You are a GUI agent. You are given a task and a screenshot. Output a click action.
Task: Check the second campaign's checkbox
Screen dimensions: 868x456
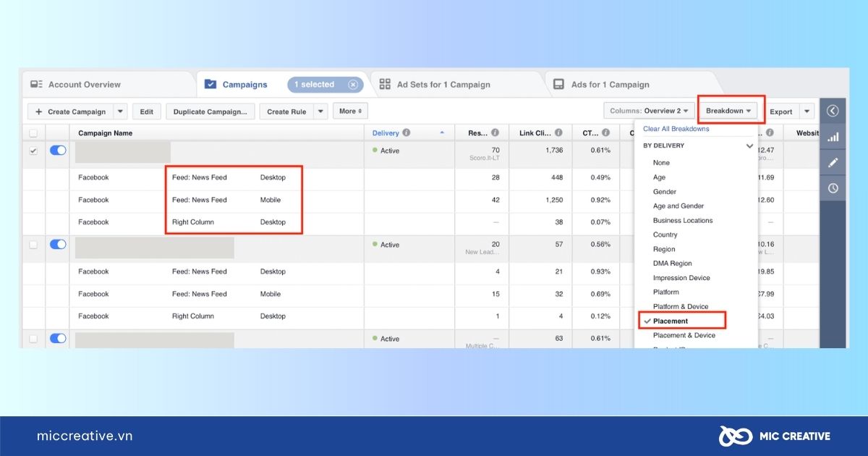[x=33, y=245]
